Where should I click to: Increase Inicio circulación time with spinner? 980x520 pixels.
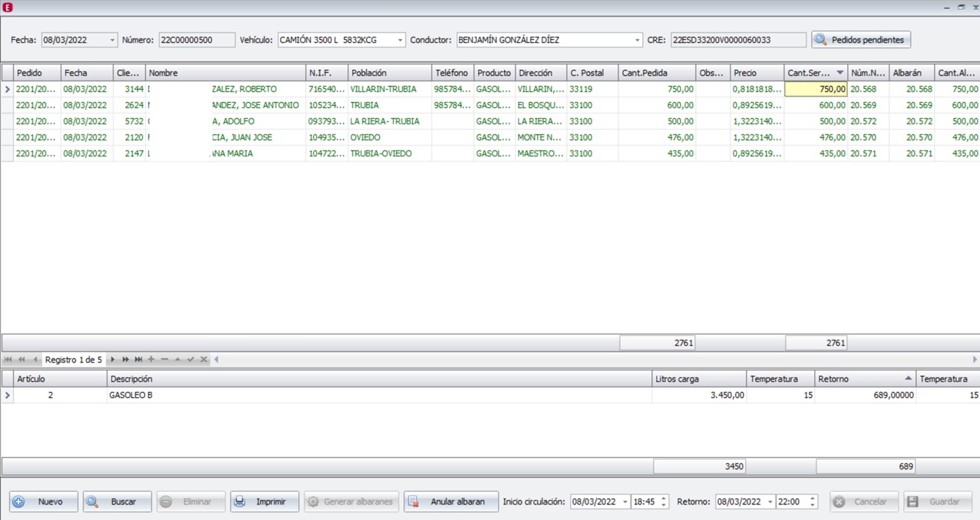pos(664,499)
